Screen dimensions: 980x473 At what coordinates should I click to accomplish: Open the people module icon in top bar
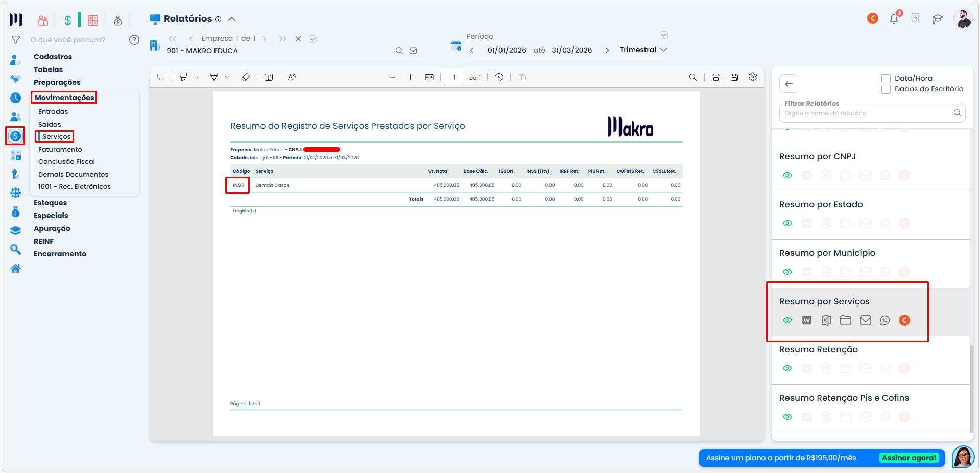(43, 20)
